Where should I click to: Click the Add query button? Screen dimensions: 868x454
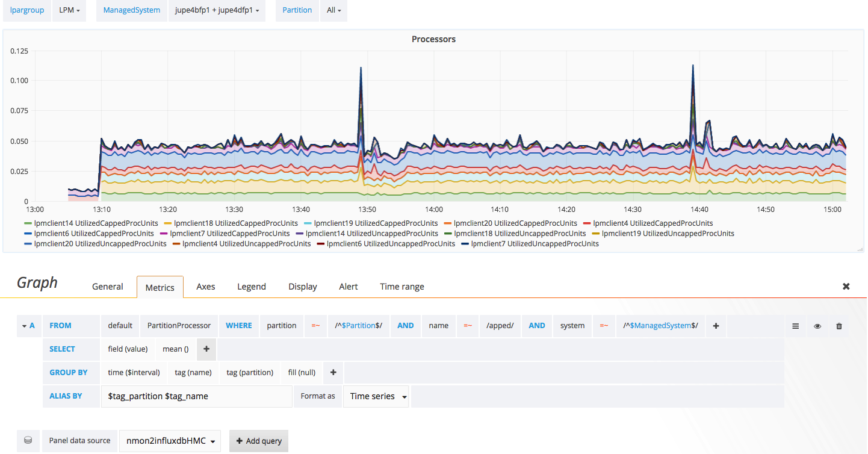[x=258, y=441]
